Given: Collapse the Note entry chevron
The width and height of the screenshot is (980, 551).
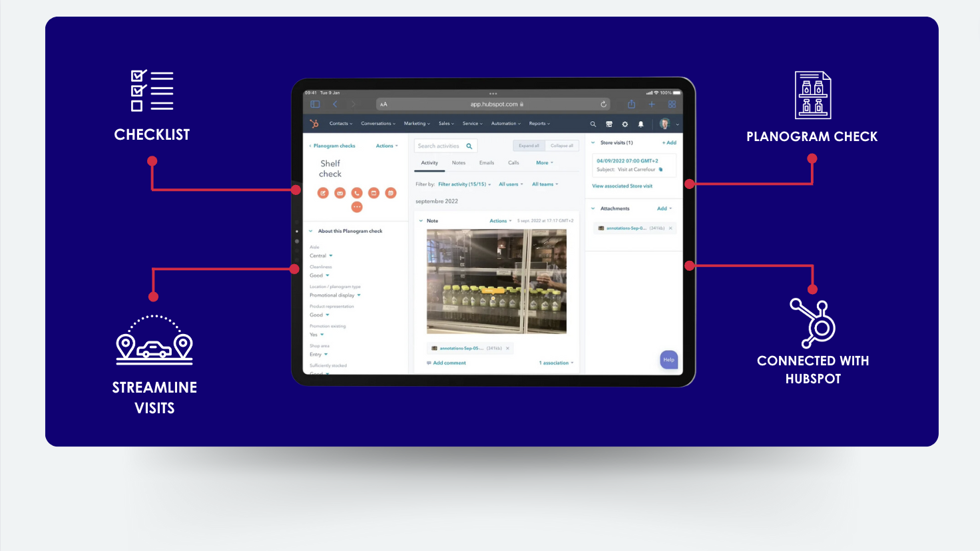Looking at the screenshot, I should [421, 221].
